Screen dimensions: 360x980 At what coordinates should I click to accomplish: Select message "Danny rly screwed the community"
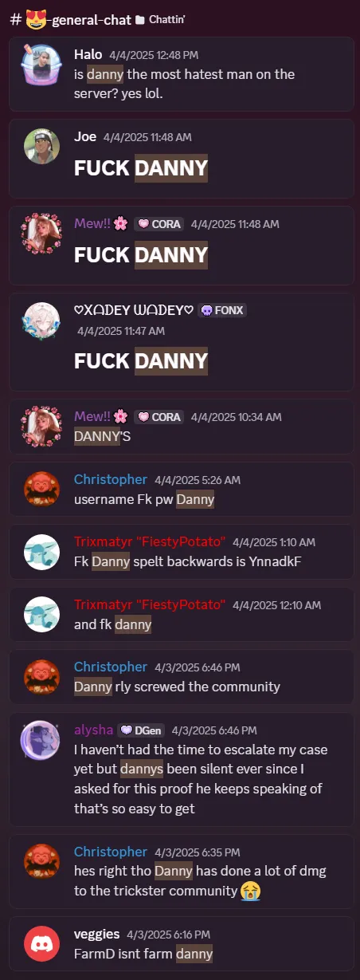pyautogui.click(x=177, y=687)
